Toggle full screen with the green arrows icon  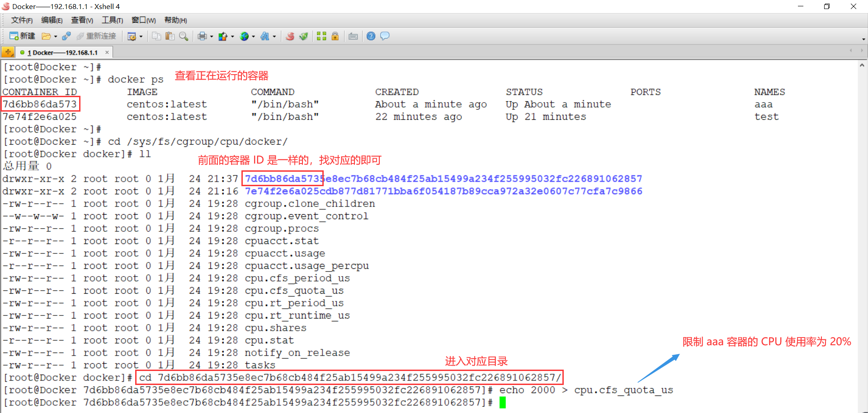point(321,36)
